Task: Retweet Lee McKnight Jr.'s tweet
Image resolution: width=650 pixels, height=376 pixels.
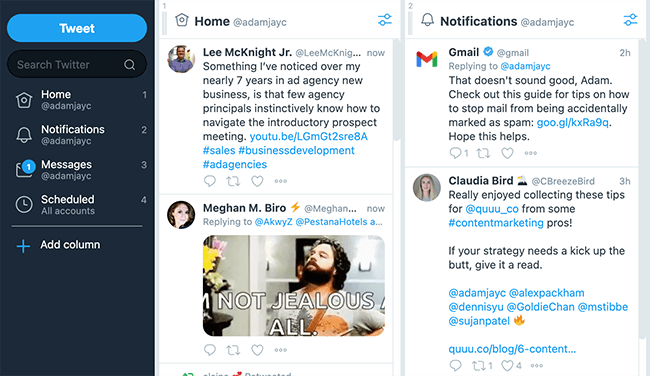Action: (233, 181)
